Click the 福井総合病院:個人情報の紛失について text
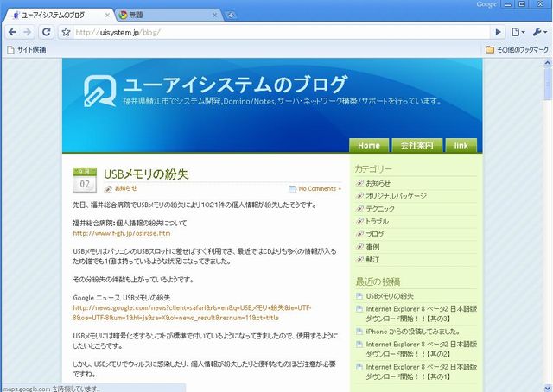 coord(130,223)
